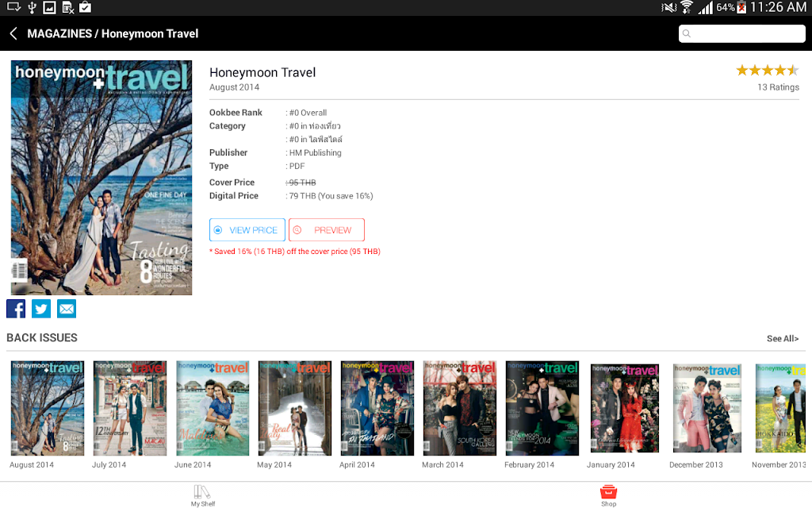Tap the muted sound status icon

click(669, 7)
